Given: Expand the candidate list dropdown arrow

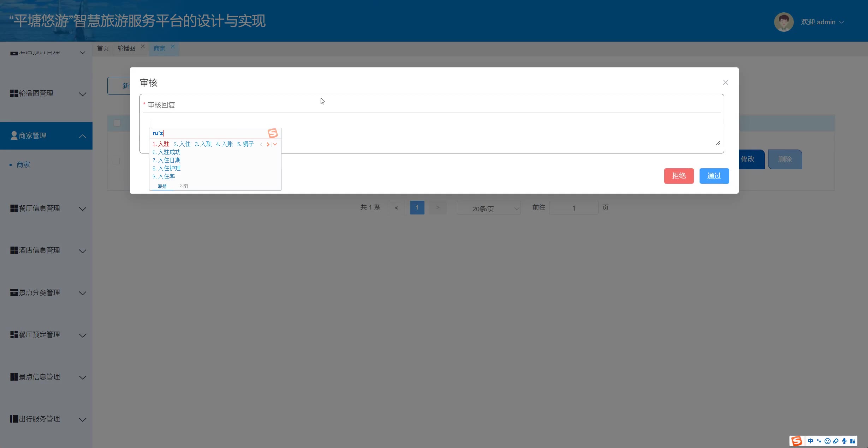Looking at the screenshot, I should [x=275, y=144].
